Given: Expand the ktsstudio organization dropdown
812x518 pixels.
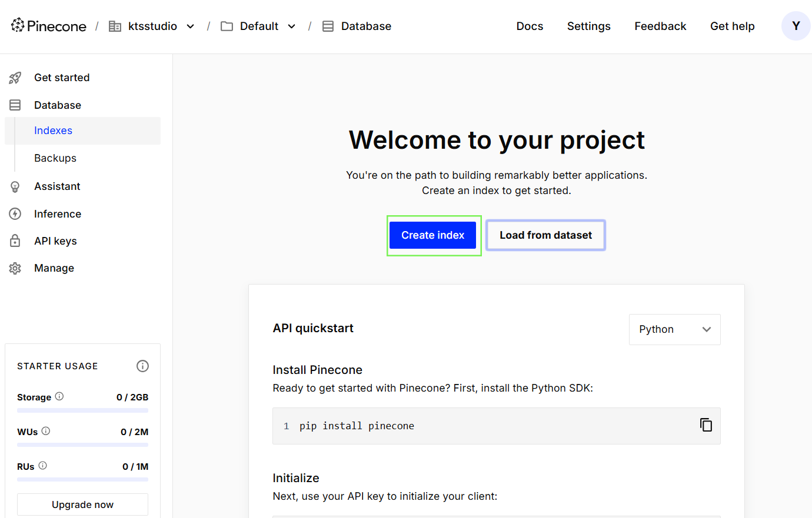Looking at the screenshot, I should point(190,26).
